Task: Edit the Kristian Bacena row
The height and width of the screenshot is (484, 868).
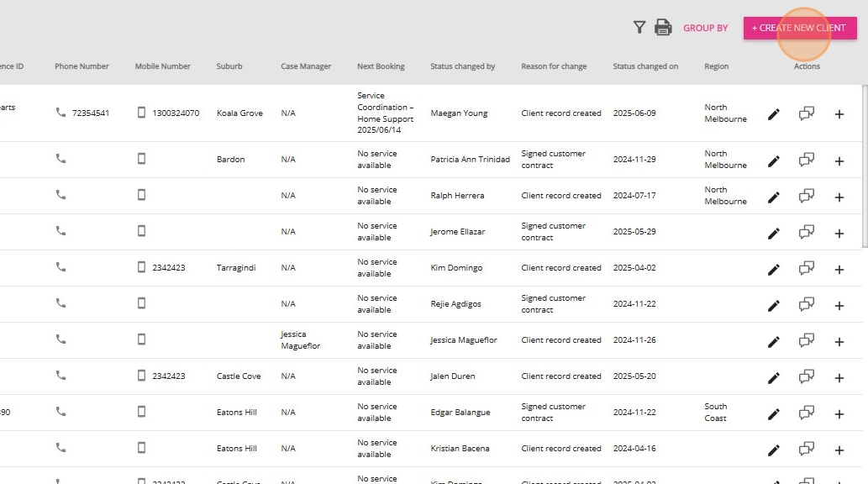Action: (x=774, y=450)
